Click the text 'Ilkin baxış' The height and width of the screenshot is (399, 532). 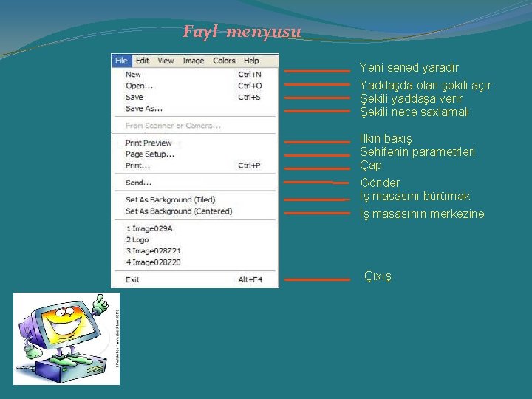386,138
